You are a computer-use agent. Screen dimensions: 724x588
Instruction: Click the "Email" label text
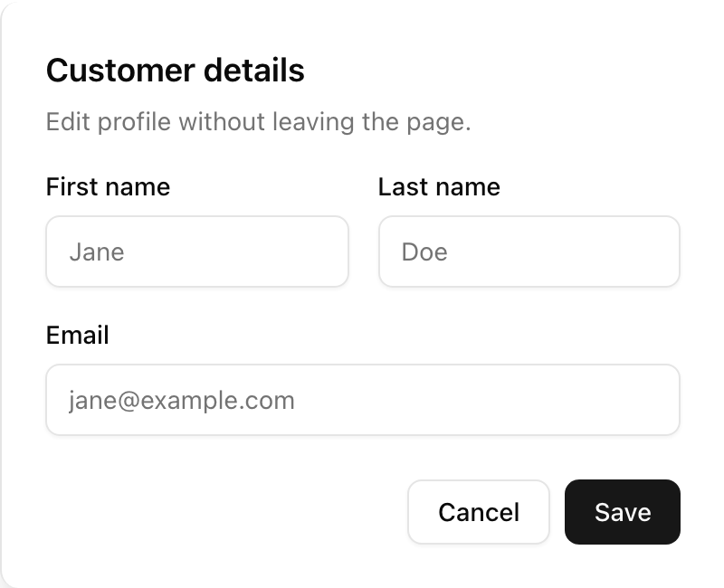(x=77, y=336)
